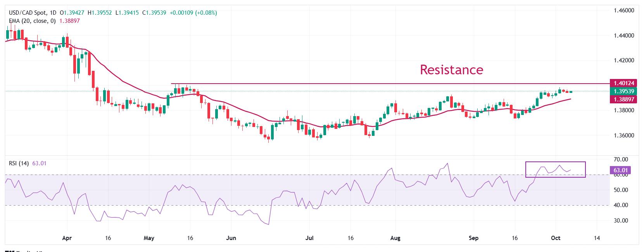Viewport: 644px width, 252px height.
Task: Click the Jul label on the time axis
Action: [x=309, y=238]
